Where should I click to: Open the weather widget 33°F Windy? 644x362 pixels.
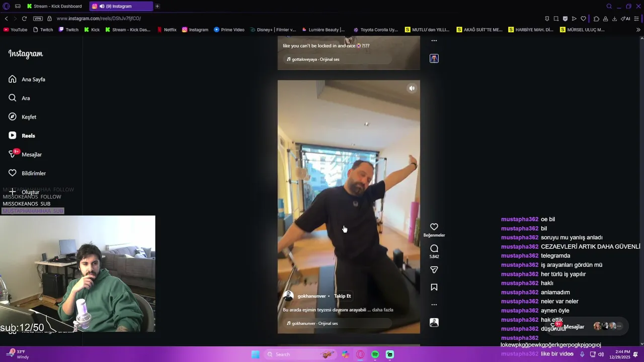pyautogui.click(x=17, y=354)
